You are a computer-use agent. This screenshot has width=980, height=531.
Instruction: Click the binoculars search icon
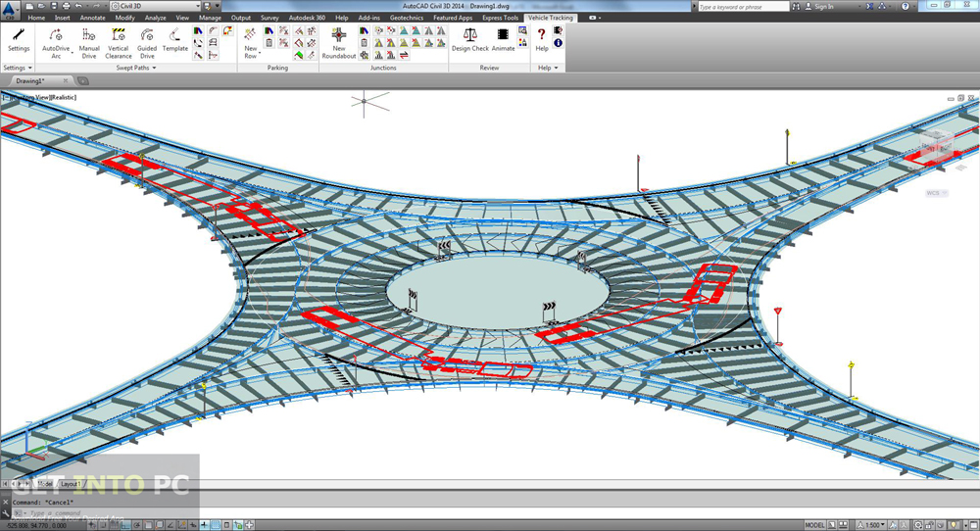tap(796, 6)
